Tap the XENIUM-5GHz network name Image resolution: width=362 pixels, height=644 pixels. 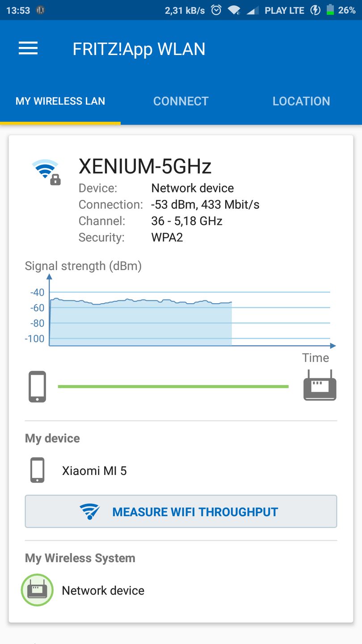145,167
